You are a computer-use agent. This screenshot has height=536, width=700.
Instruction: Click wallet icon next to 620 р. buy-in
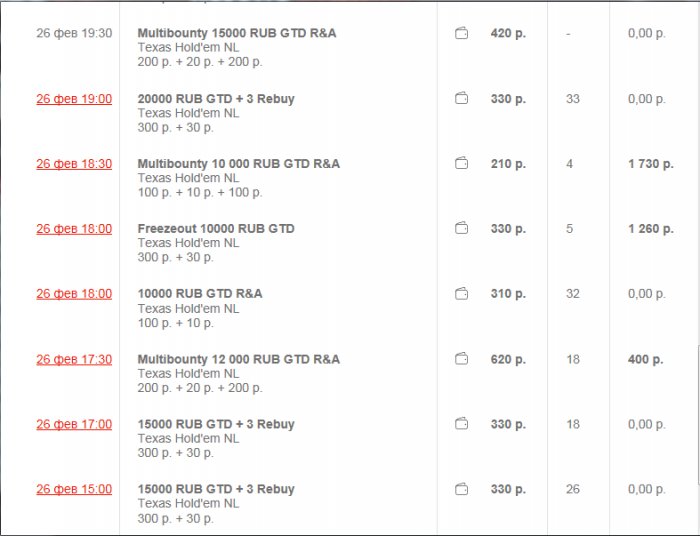[461, 359]
